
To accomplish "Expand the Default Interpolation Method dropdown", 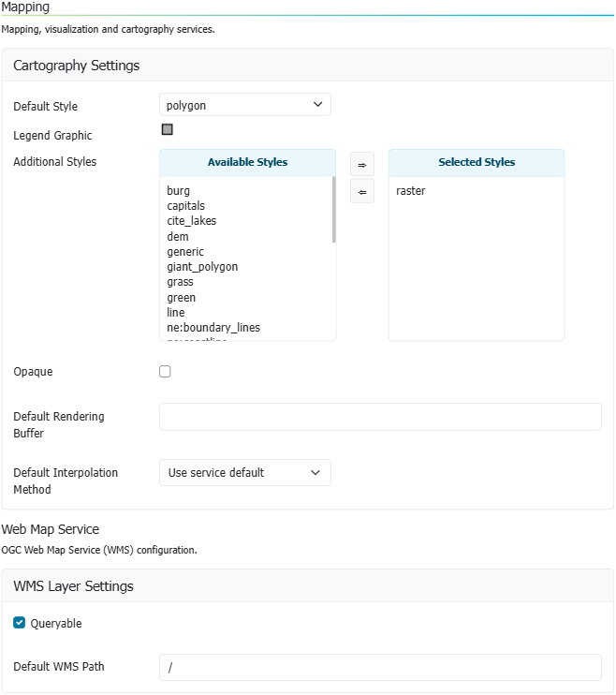I will pos(244,473).
